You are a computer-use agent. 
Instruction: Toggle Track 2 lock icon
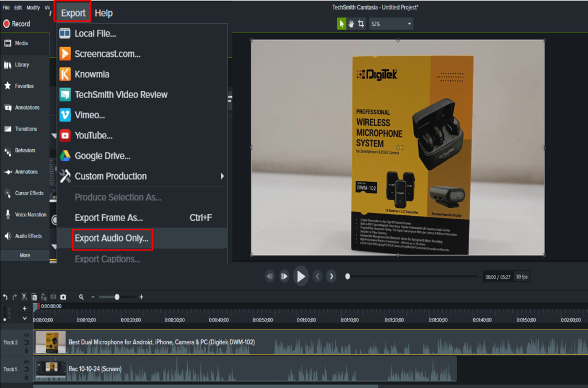click(26, 350)
